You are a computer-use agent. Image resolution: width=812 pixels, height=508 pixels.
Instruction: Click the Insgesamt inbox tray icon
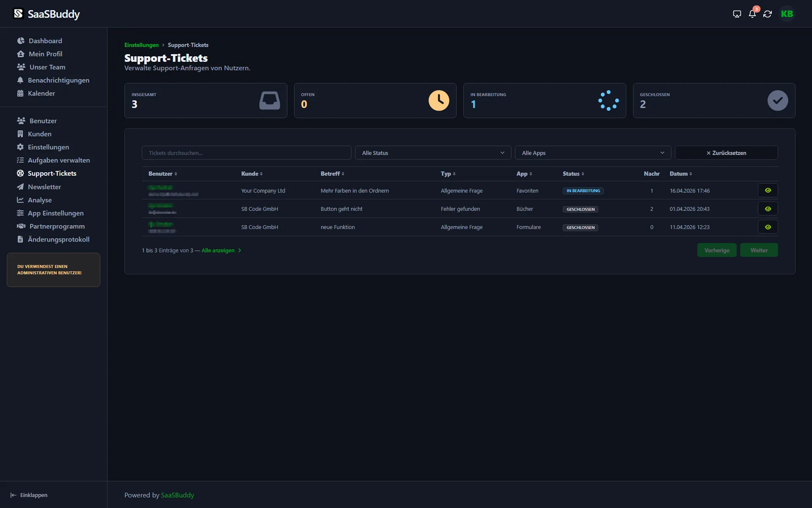pyautogui.click(x=270, y=101)
